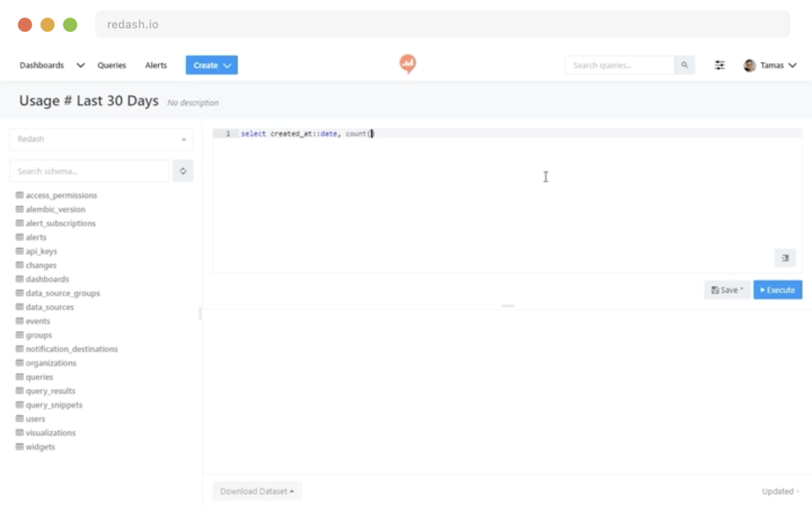Screen dimensions: 812x514
Task: Open the Alerts menu item
Action: coord(156,65)
